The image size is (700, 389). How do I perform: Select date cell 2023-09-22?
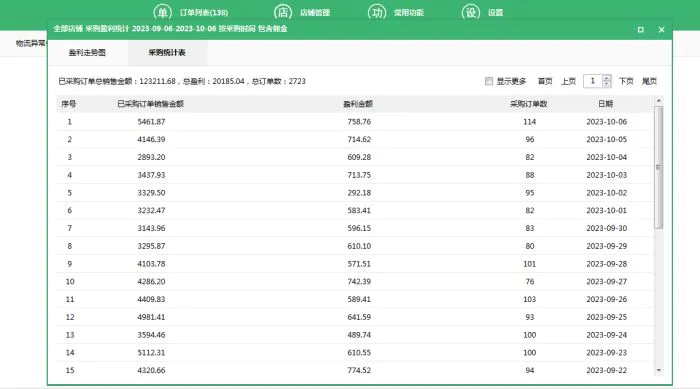coord(607,370)
